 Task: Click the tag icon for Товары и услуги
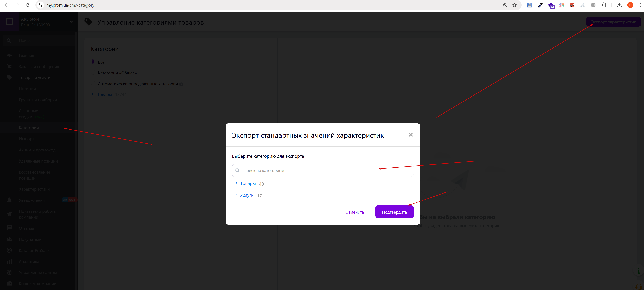click(x=9, y=77)
